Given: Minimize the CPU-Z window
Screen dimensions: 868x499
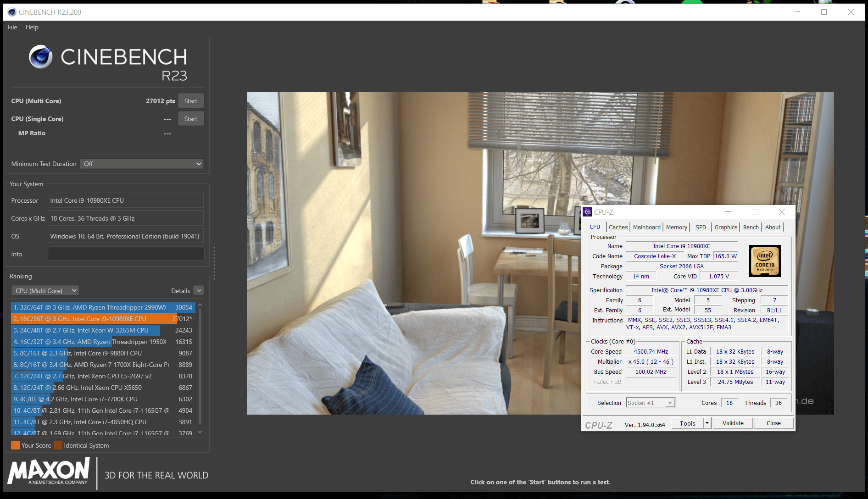Looking at the screenshot, I should point(728,212).
